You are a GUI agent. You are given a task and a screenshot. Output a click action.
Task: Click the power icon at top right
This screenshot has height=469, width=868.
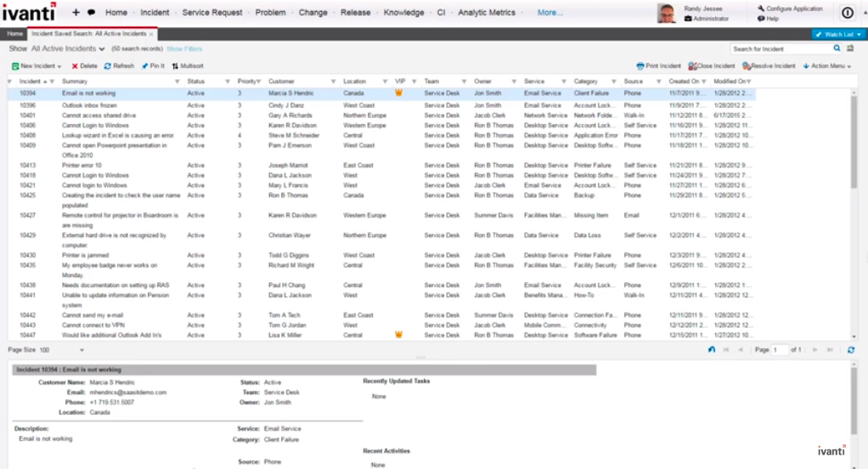coord(847,13)
